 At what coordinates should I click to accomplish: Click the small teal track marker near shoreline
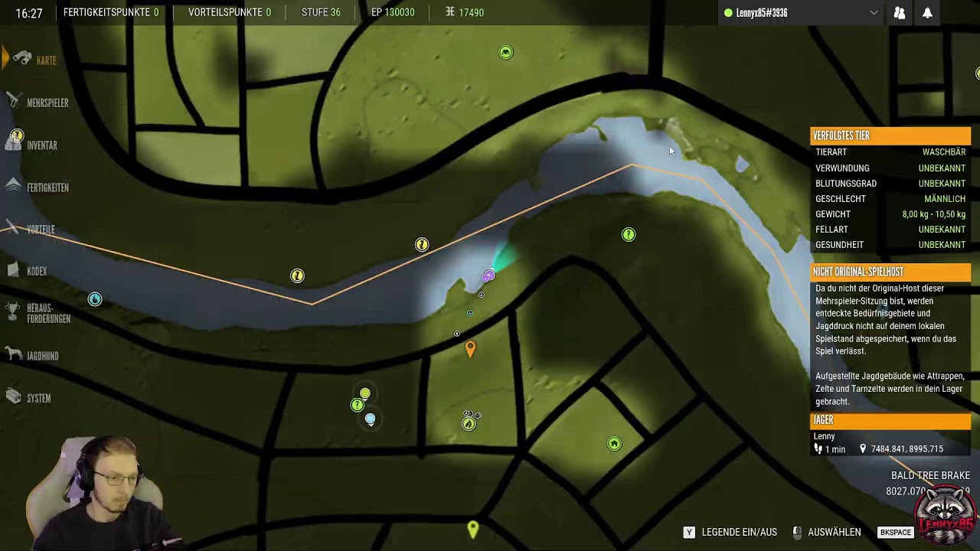point(469,312)
